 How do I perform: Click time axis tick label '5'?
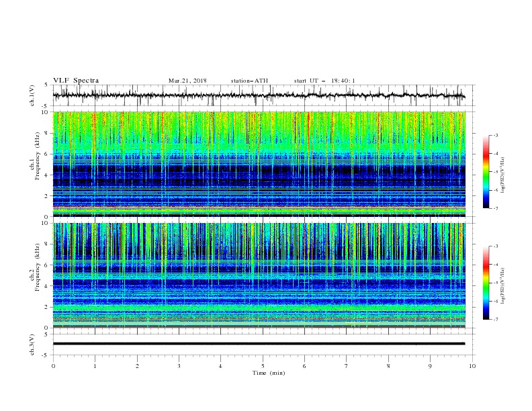coord(263,366)
